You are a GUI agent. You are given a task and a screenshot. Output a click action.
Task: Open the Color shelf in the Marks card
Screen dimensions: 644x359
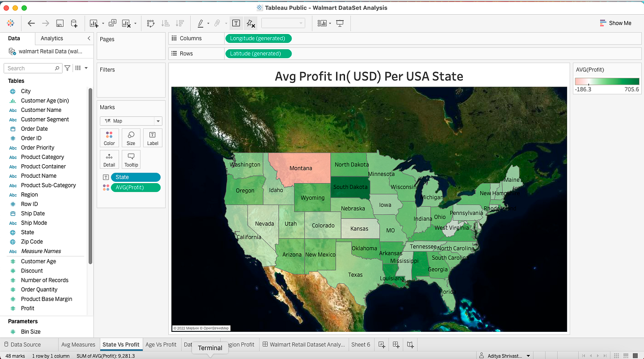[x=109, y=137]
